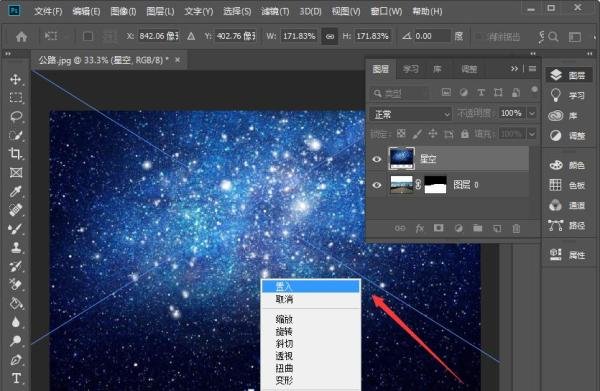The width and height of the screenshot is (600, 391).
Task: Toggle lock transparent pixels
Action: point(401,134)
